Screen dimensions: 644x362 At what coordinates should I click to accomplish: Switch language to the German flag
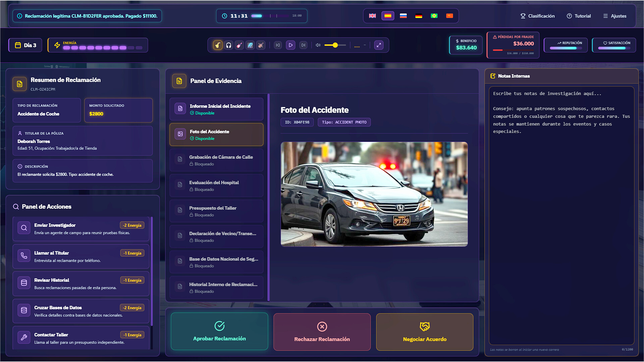(x=419, y=16)
